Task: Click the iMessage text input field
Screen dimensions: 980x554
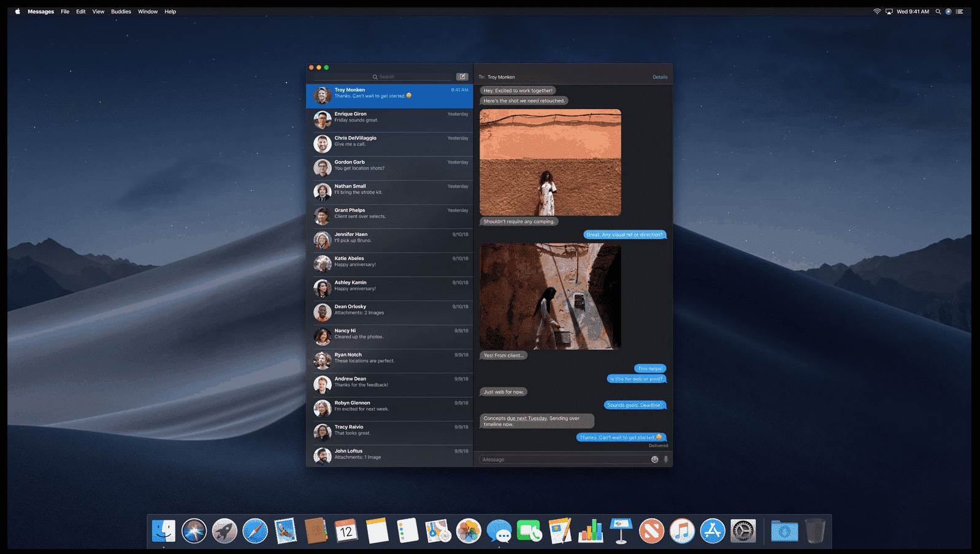Action: [x=563, y=459]
